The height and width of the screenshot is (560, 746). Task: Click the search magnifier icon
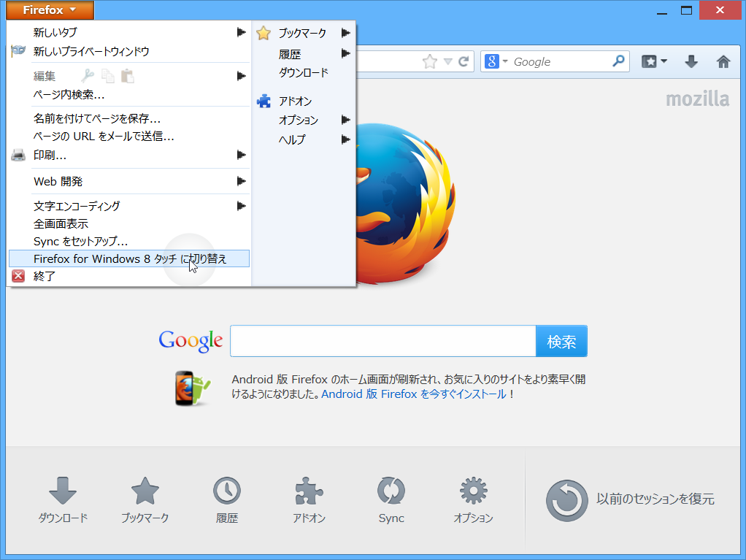(618, 61)
